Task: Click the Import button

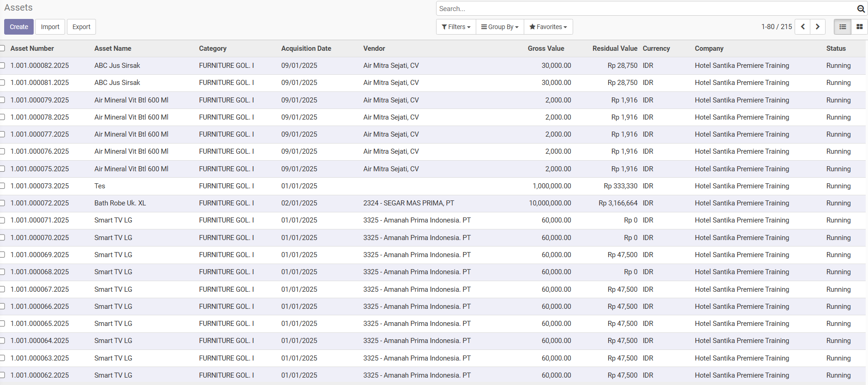Action: click(50, 27)
